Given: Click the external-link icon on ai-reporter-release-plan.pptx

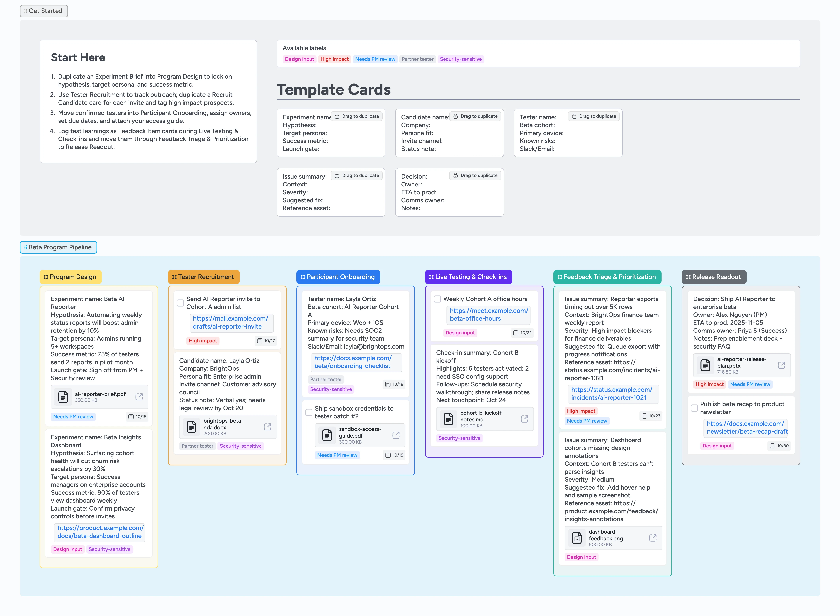Looking at the screenshot, I should [x=782, y=365].
